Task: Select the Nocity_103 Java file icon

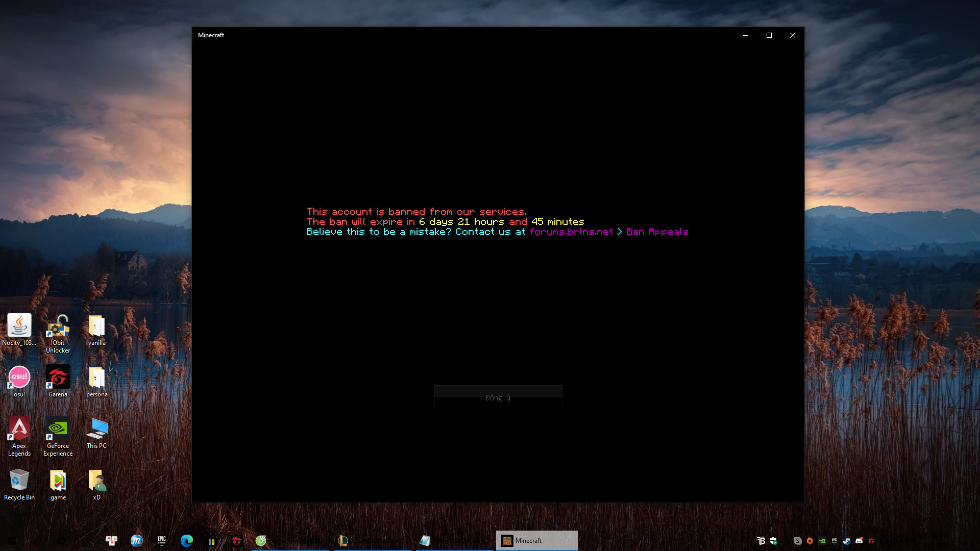Action: click(x=19, y=330)
